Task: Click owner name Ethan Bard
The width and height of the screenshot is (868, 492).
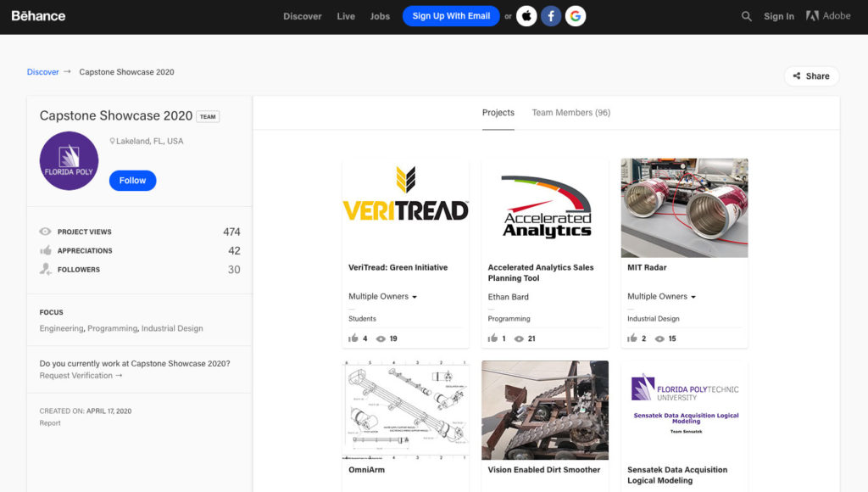Action: (509, 297)
